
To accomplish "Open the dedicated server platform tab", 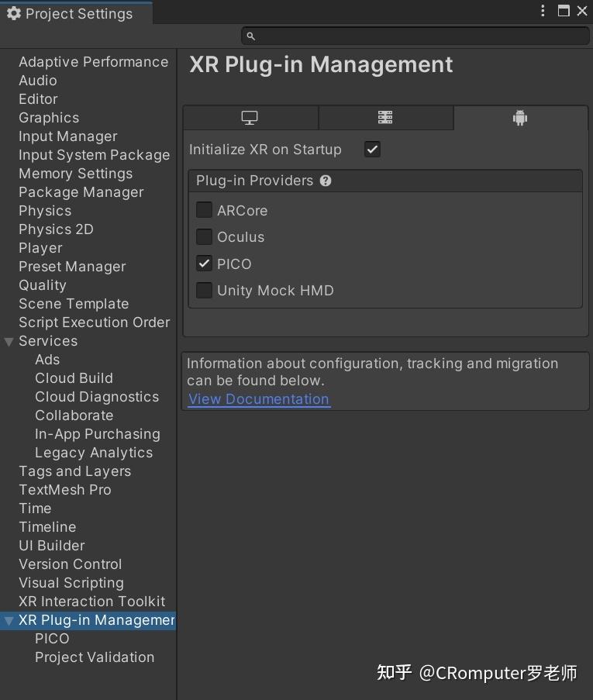I will (385, 118).
